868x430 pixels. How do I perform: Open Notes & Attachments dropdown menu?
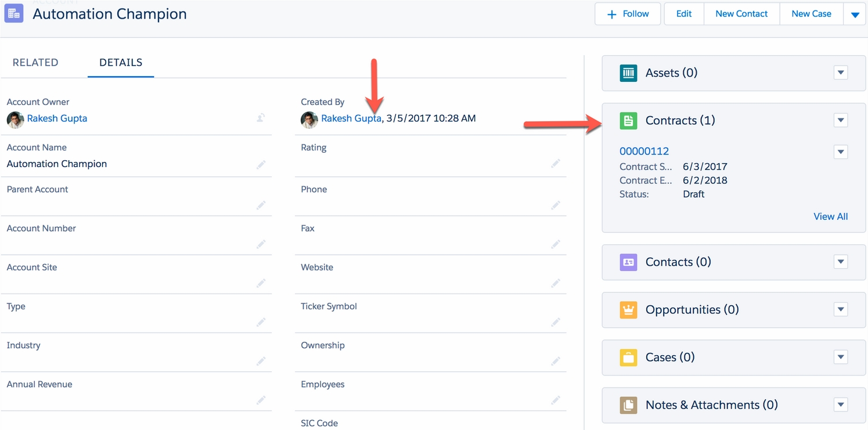pos(841,405)
